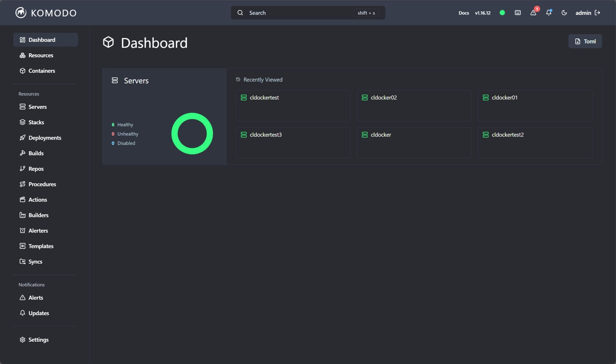Select the Dashboard entry in the sidebar

click(x=42, y=39)
